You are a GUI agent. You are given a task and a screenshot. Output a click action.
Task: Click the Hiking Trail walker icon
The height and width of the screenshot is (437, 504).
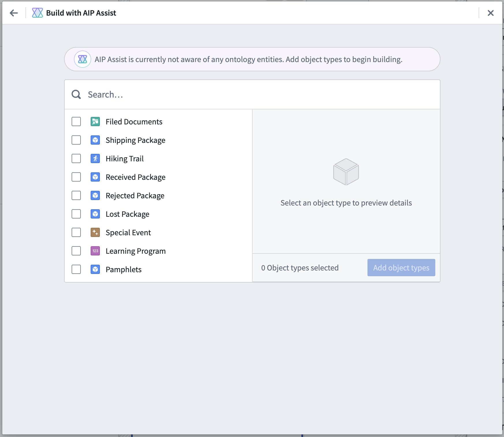pos(95,158)
